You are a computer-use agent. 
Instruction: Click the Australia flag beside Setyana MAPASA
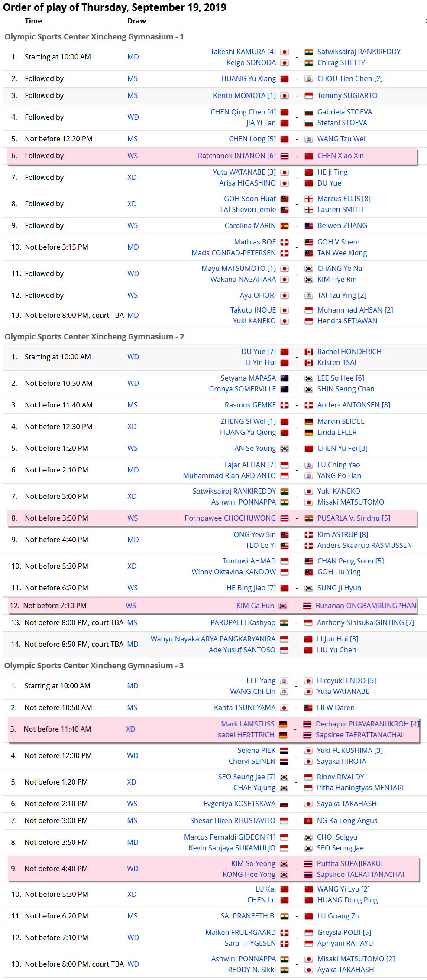[285, 378]
